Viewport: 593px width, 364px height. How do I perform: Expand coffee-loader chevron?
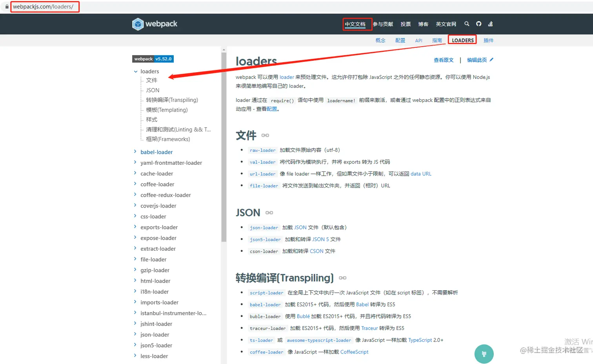point(135,184)
